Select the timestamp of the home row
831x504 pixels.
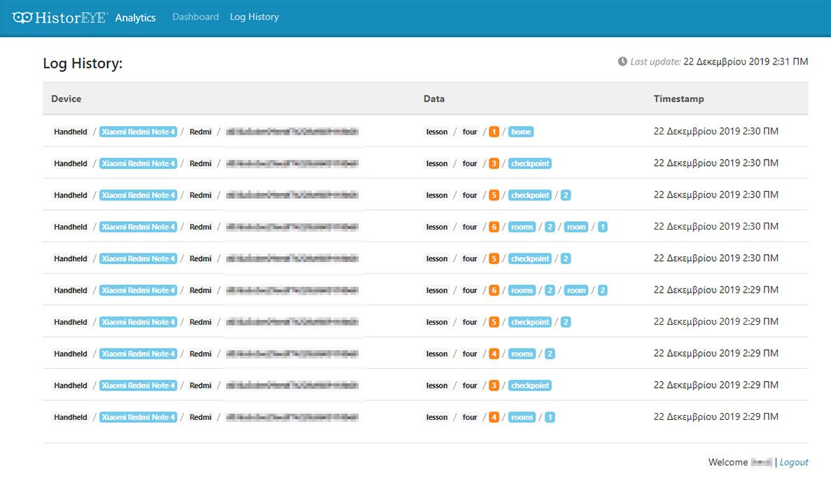pos(715,131)
